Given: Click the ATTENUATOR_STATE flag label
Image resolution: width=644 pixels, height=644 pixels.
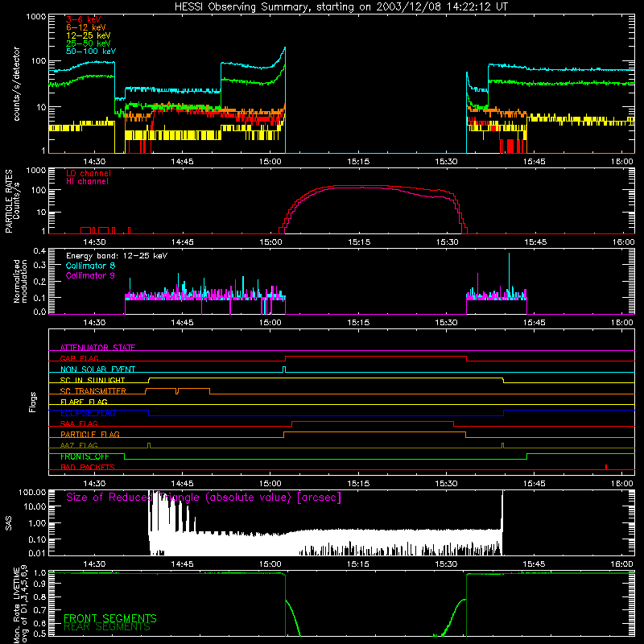Looking at the screenshot, I should pos(97,348).
